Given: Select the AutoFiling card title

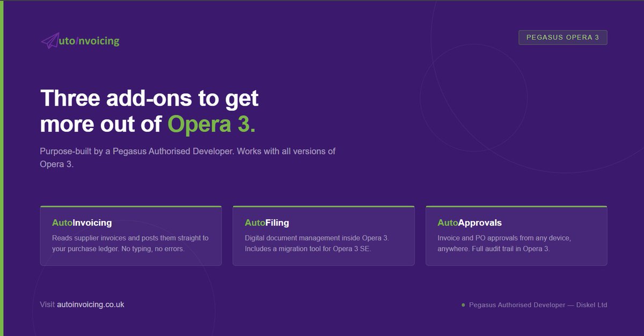Looking at the screenshot, I should (x=267, y=223).
